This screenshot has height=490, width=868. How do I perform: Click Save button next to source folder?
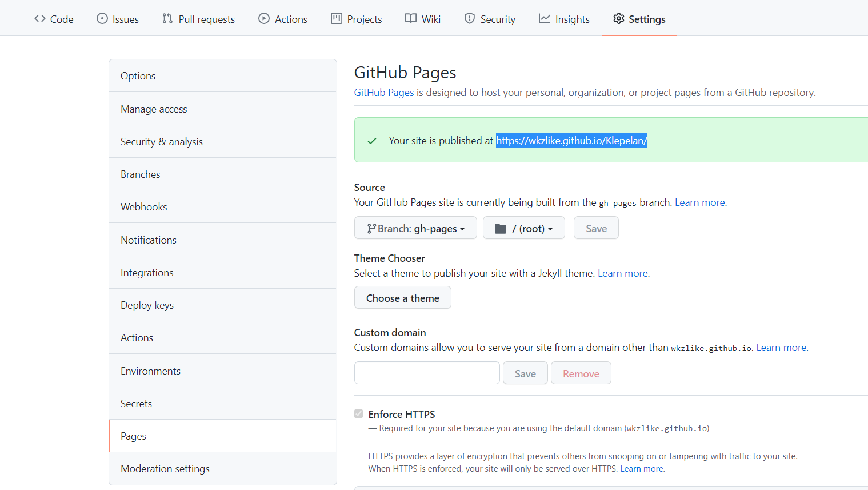(x=596, y=228)
